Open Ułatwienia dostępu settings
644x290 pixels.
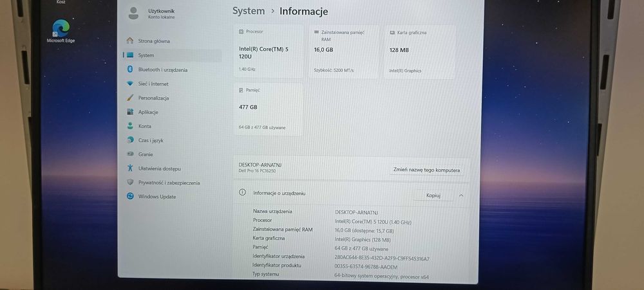[x=159, y=168]
